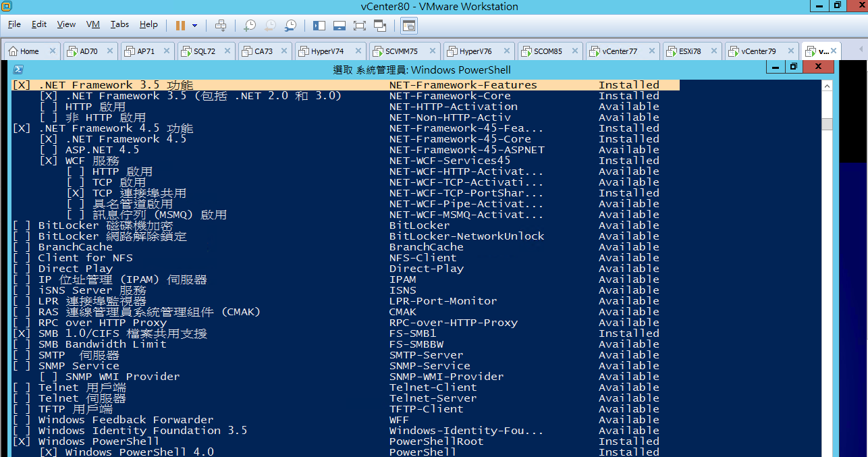Screen dimensions: 868x457
Task: Click the NET-WCF-Services45 name
Action: [450, 161]
